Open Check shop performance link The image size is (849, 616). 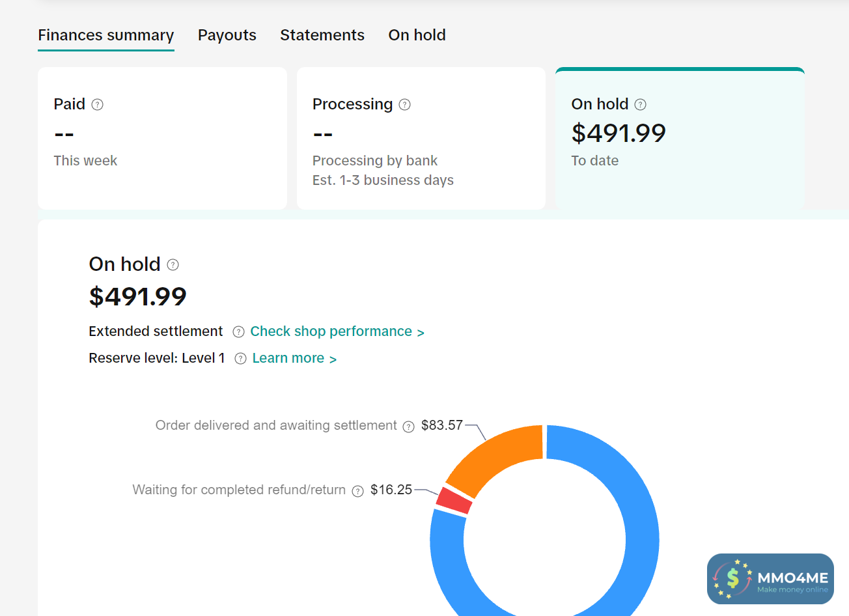(x=337, y=331)
